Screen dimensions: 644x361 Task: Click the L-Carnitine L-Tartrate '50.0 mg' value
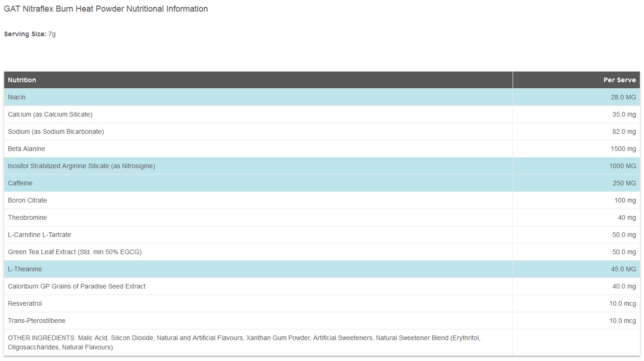tap(624, 235)
